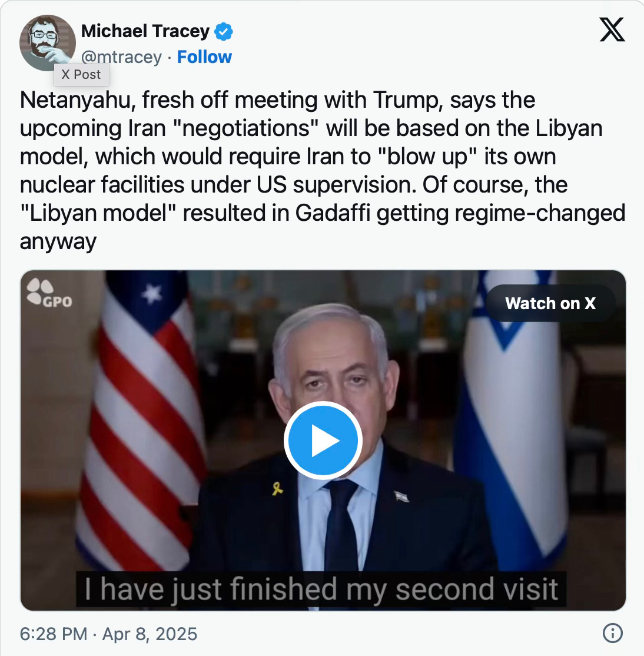Open Michael Tracey's profile avatar
This screenshot has height=656, width=644.
(47, 42)
